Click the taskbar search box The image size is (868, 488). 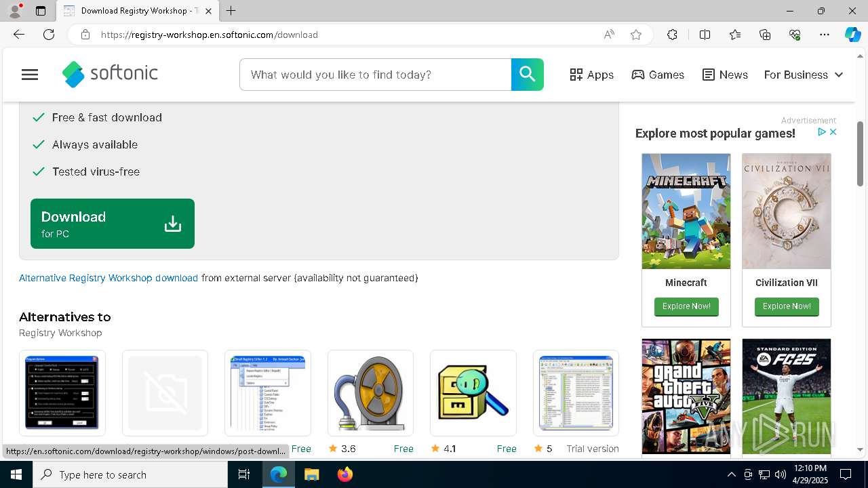pos(130,474)
